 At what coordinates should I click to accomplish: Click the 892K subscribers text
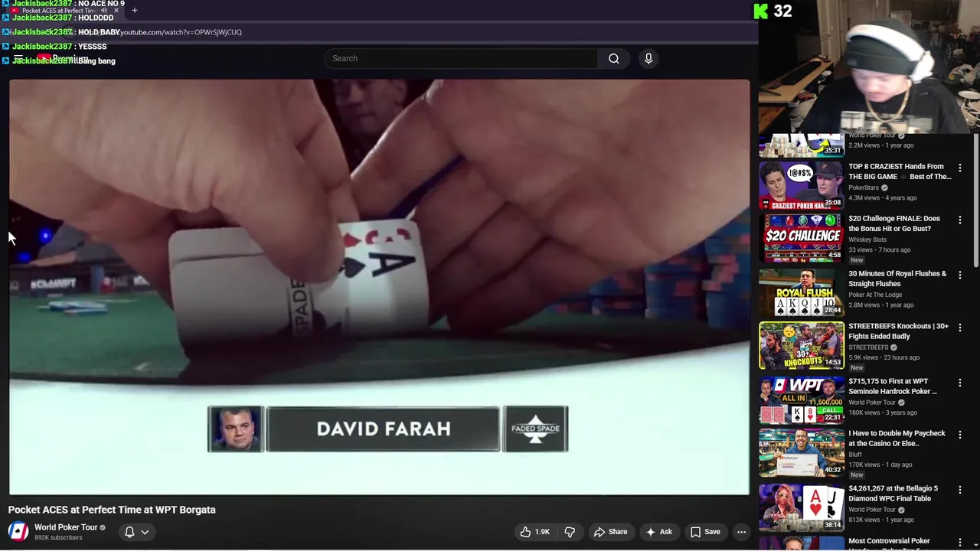(58, 538)
